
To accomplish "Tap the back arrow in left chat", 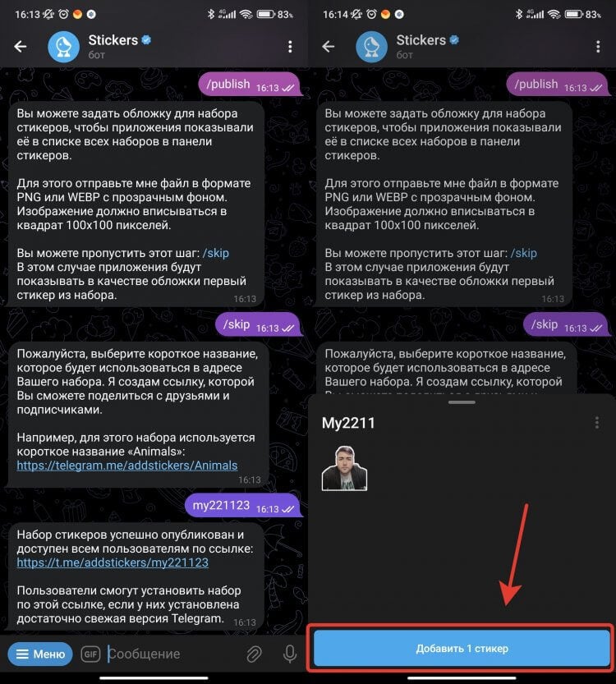I will [20, 46].
